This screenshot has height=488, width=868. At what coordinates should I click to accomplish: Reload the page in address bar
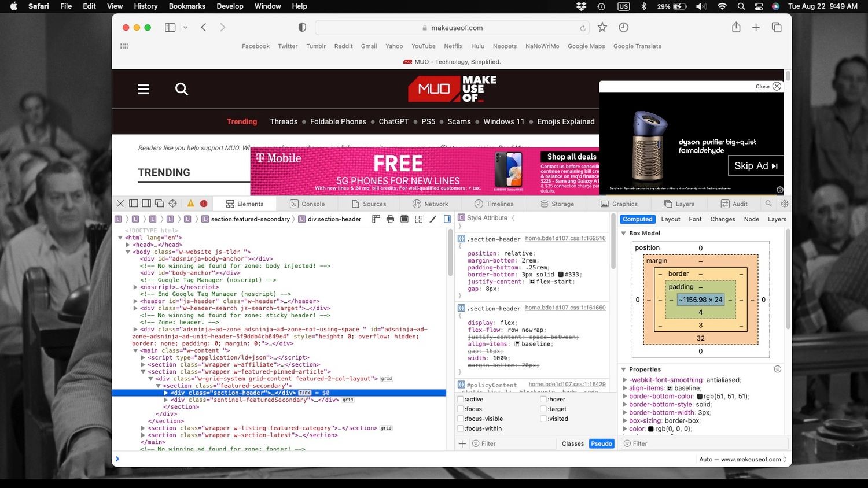pos(583,28)
